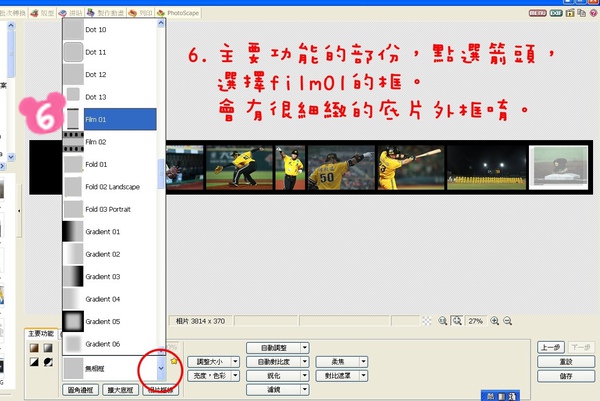Expand the 對比濾罩 dropdown arrow

coord(364,376)
